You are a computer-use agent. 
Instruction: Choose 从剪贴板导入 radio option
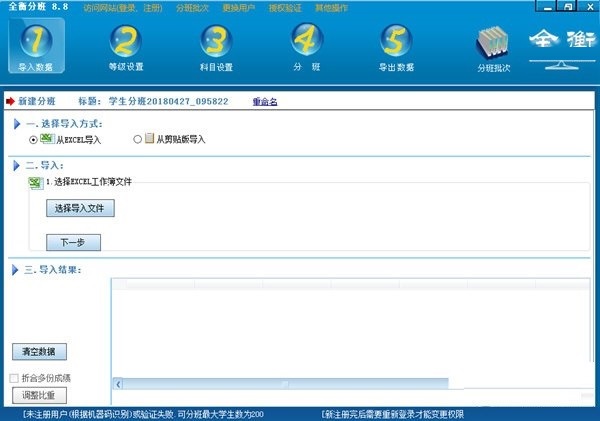(137, 140)
